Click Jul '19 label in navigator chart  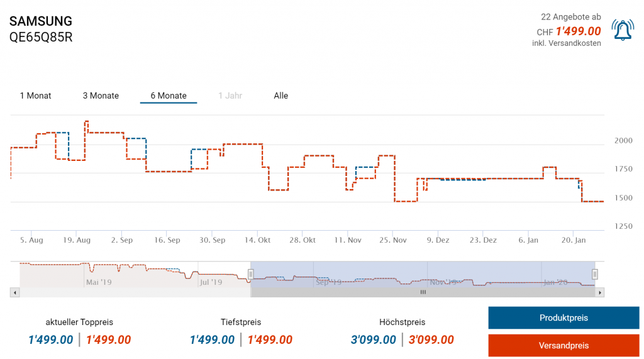212,282
